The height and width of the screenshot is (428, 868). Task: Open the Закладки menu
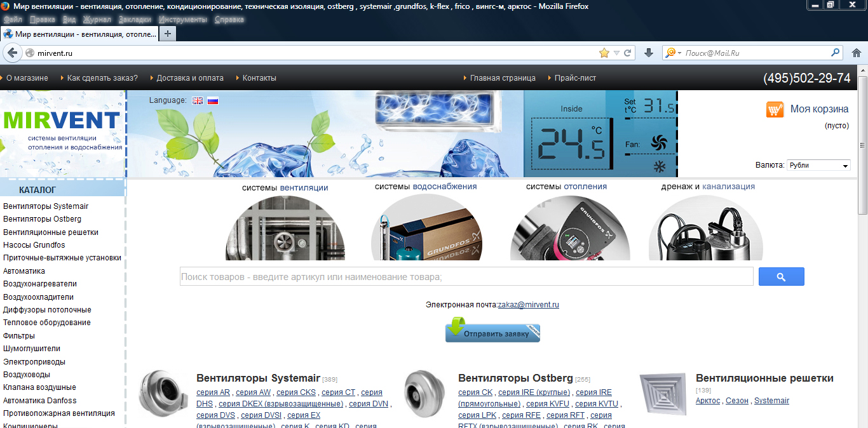coord(135,19)
